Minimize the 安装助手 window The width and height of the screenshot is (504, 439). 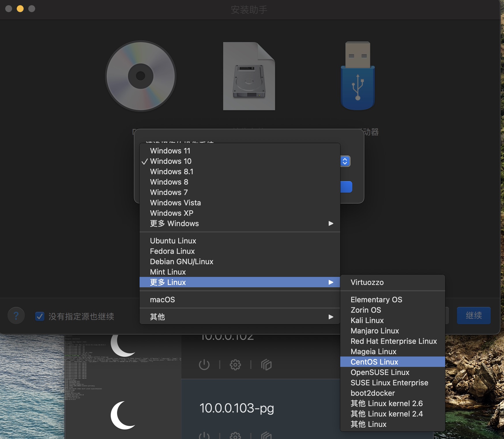20,9
